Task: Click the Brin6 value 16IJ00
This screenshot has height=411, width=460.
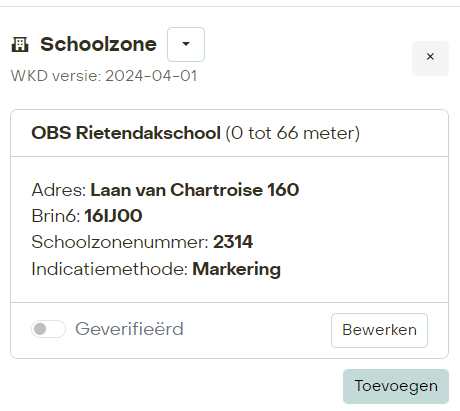Action: click(x=113, y=216)
